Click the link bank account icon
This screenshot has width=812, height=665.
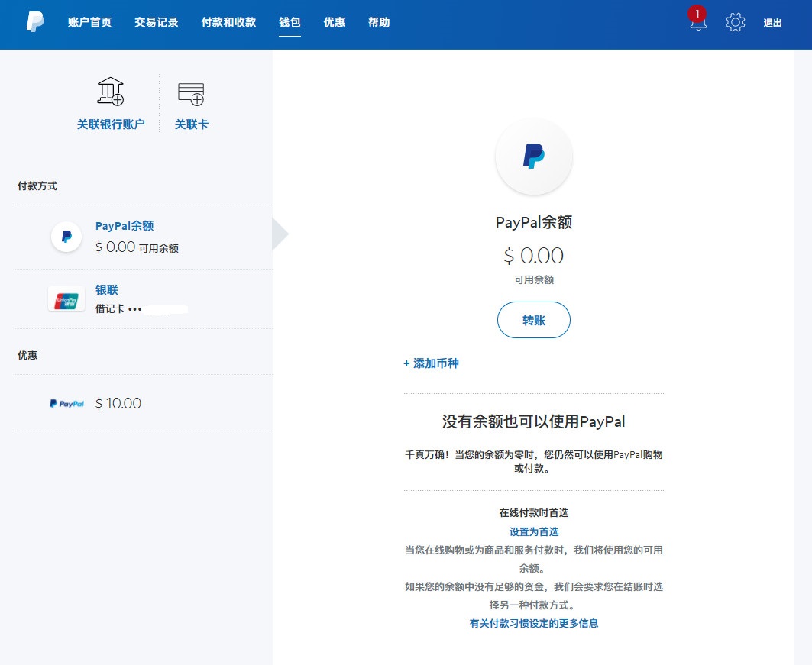[x=110, y=92]
